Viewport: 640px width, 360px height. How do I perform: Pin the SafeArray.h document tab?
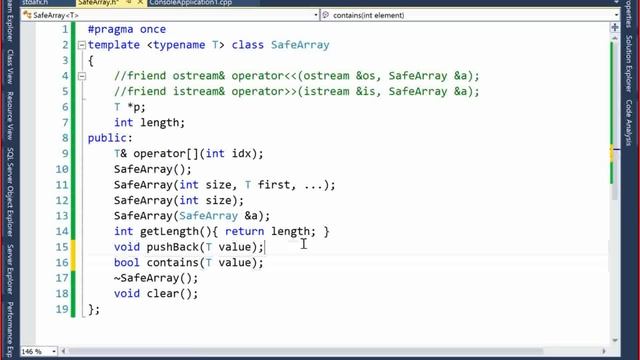coord(129,2)
